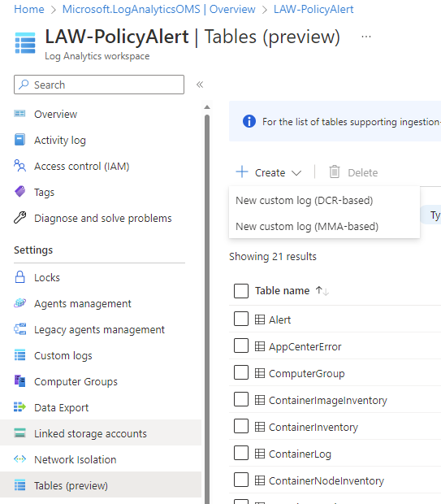The height and width of the screenshot is (504, 441).
Task: Select ContainerImageInventory table name
Action: pos(327,400)
